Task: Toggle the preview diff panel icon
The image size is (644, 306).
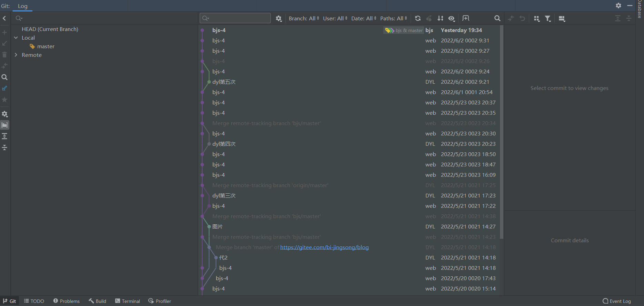Action: 562,19
